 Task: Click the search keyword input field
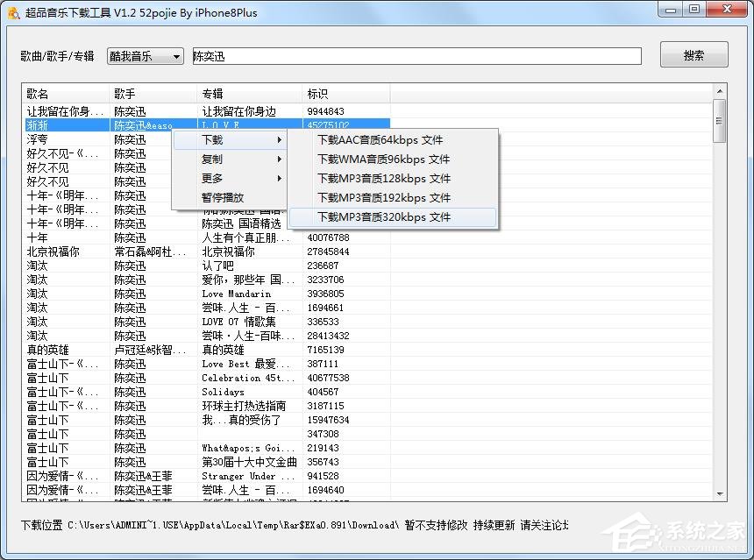pyautogui.click(x=412, y=54)
